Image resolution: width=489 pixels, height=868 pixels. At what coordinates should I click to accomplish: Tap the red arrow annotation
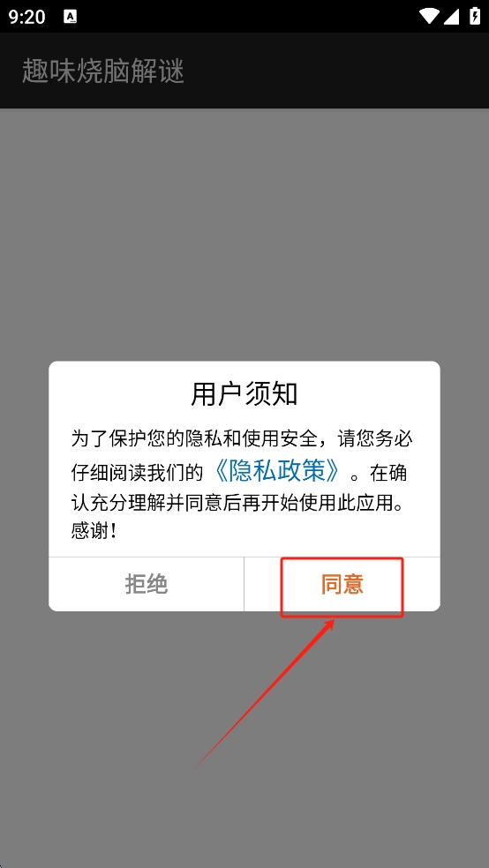click(x=266, y=693)
